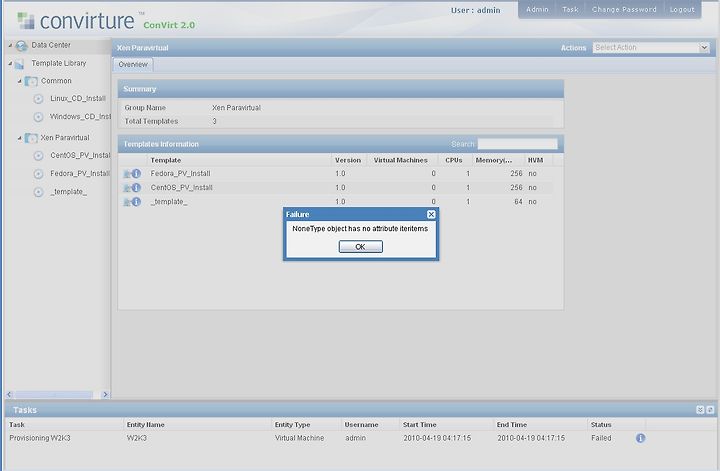720x471 pixels.
Task: Select the Template Library label
Action: [59, 63]
